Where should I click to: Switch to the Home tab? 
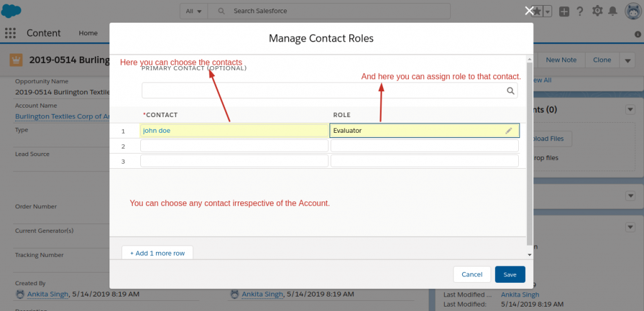click(x=88, y=33)
